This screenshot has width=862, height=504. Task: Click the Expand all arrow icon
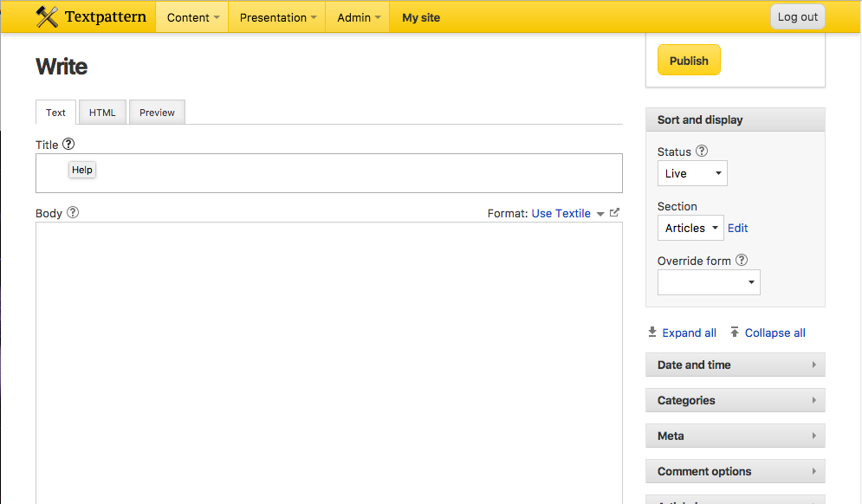click(x=651, y=332)
